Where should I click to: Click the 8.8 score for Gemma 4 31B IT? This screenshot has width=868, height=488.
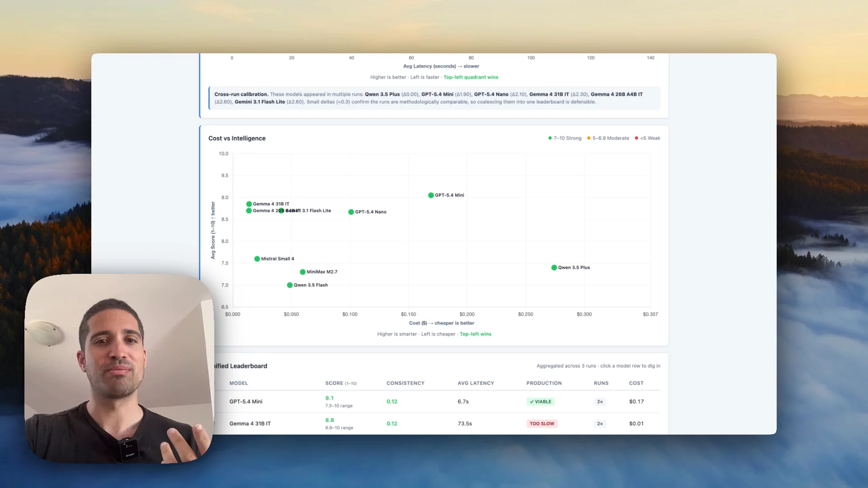[x=330, y=420]
